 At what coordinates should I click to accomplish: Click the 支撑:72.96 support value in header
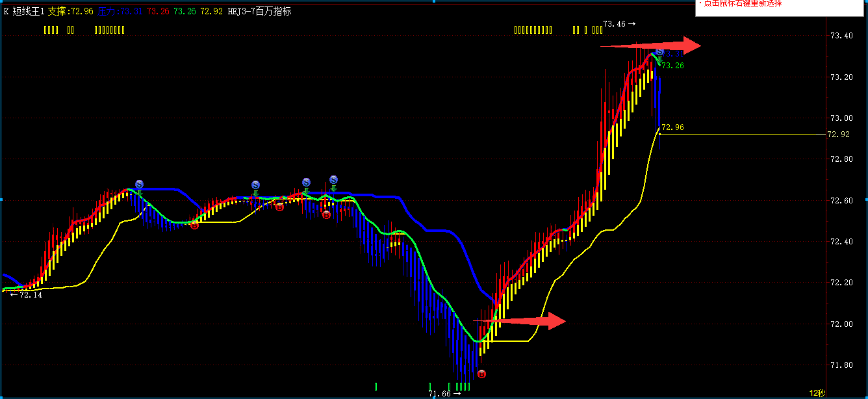[70, 11]
